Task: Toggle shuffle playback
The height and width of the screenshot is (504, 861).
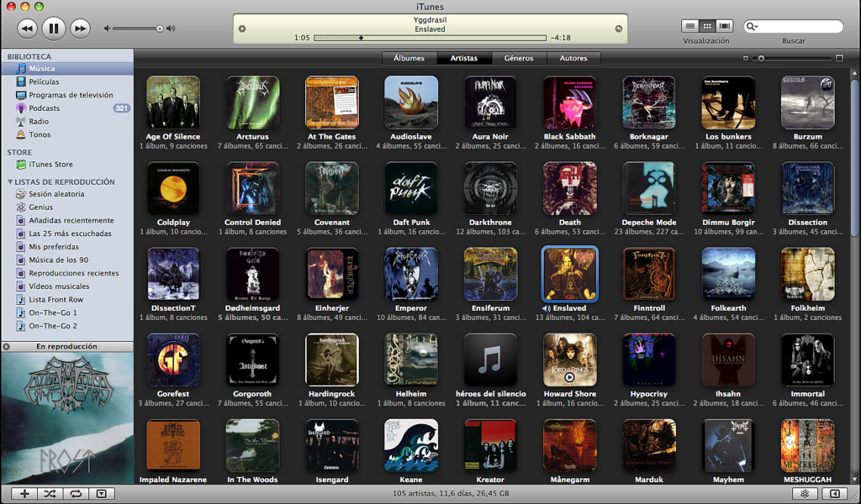Action: 50,494
